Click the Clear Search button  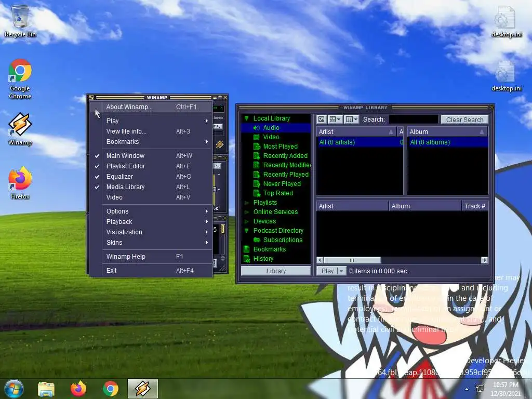[x=464, y=119]
